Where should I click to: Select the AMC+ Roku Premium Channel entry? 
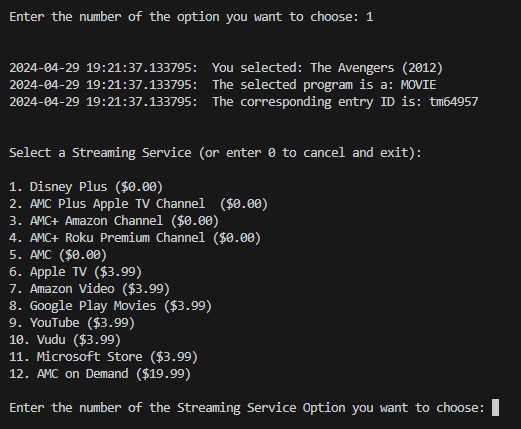(x=135, y=238)
